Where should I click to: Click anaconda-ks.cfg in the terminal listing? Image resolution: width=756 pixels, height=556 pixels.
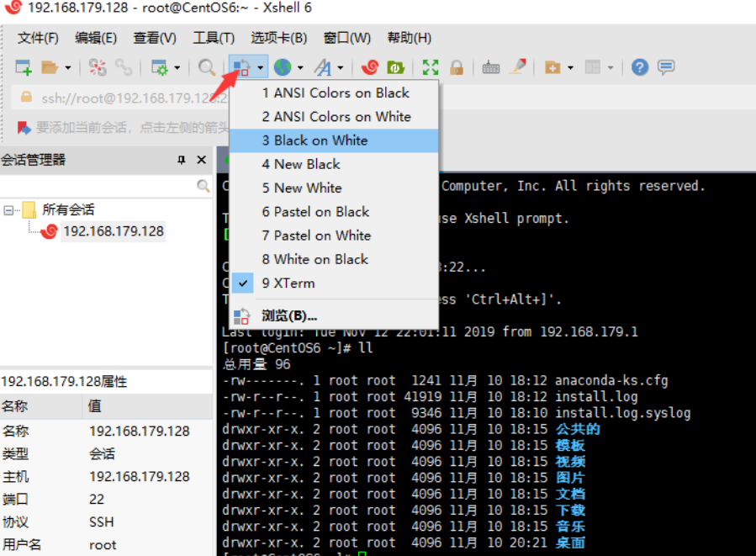(611, 380)
